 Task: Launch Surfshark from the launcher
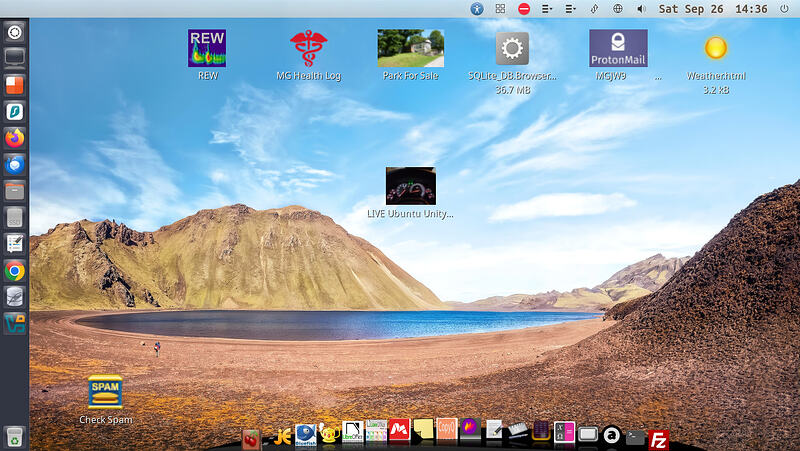click(x=14, y=111)
